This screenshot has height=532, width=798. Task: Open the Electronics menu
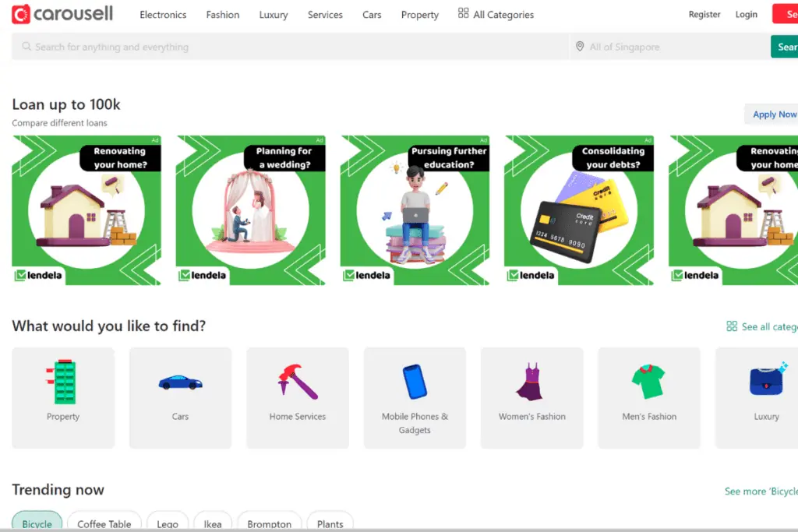[163, 15]
